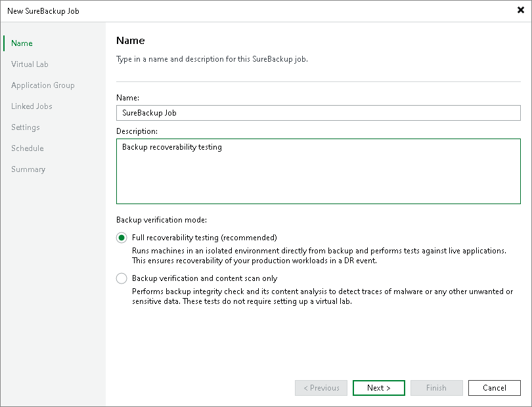This screenshot has width=532, height=407.
Task: Click the Name step in the sidebar
Action: (21, 43)
